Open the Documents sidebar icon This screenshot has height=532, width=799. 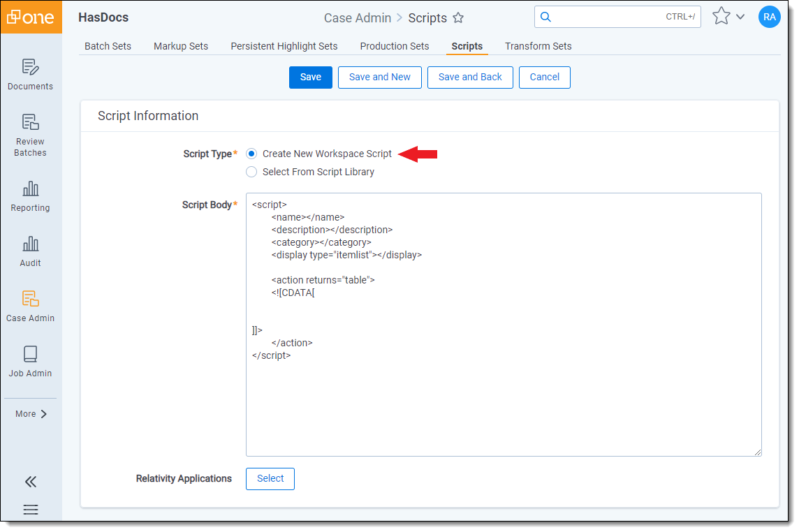click(30, 67)
